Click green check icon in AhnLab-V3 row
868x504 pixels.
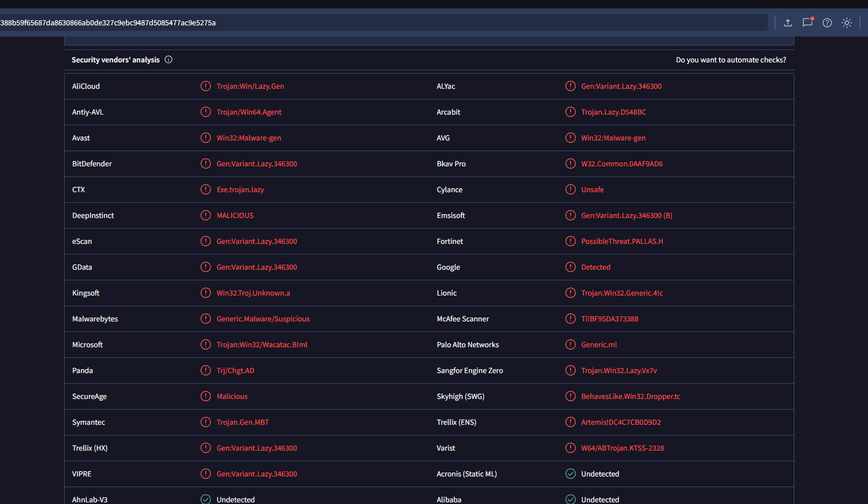(206, 500)
